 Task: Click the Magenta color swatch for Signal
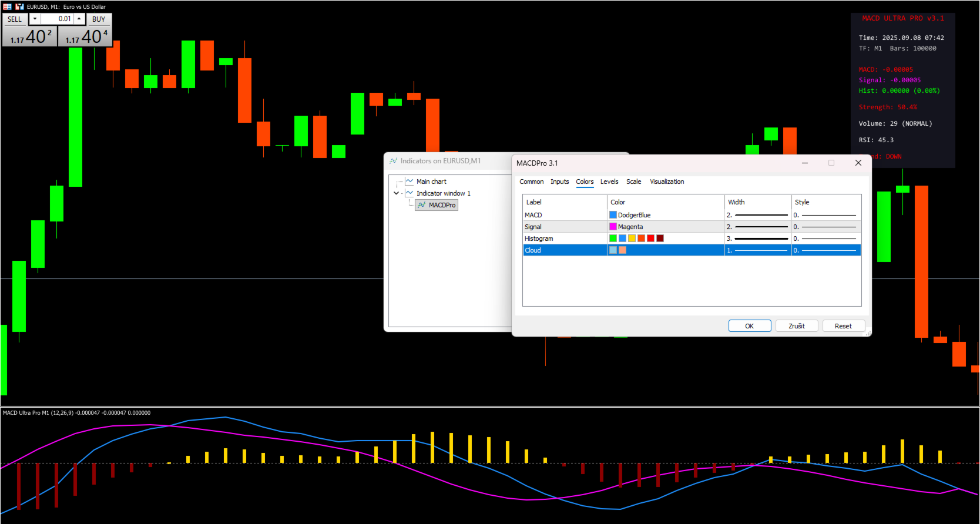pyautogui.click(x=613, y=227)
